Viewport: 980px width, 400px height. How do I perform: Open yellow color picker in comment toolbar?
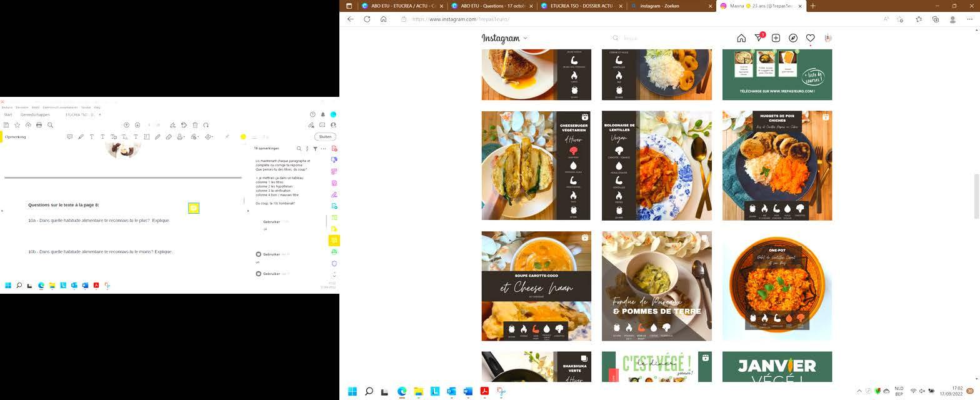pyautogui.click(x=243, y=137)
